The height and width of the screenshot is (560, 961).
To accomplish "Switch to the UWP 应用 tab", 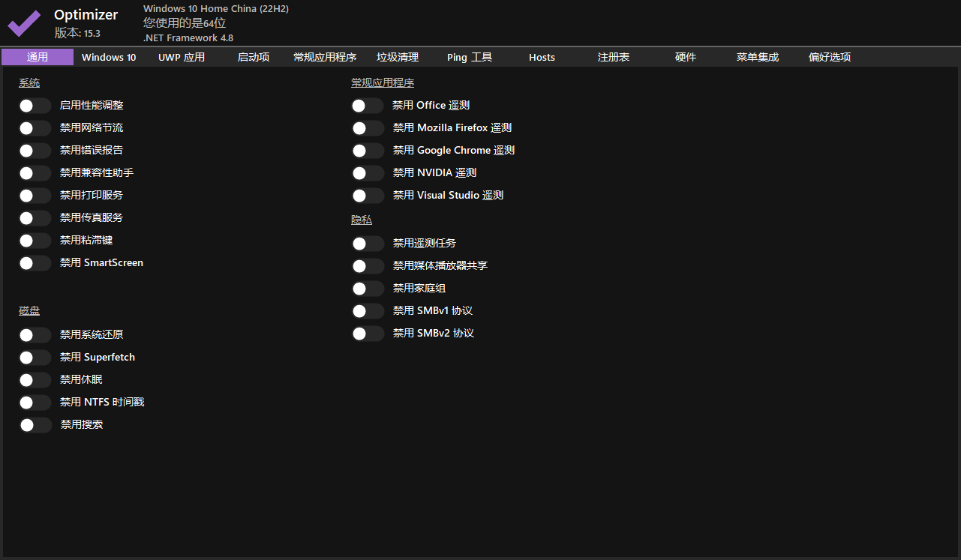I will [182, 57].
